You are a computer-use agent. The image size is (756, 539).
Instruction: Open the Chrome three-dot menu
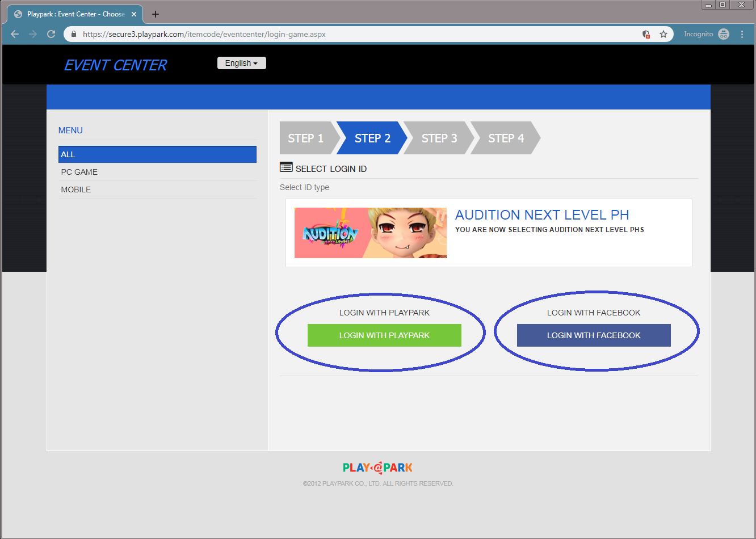tap(742, 34)
